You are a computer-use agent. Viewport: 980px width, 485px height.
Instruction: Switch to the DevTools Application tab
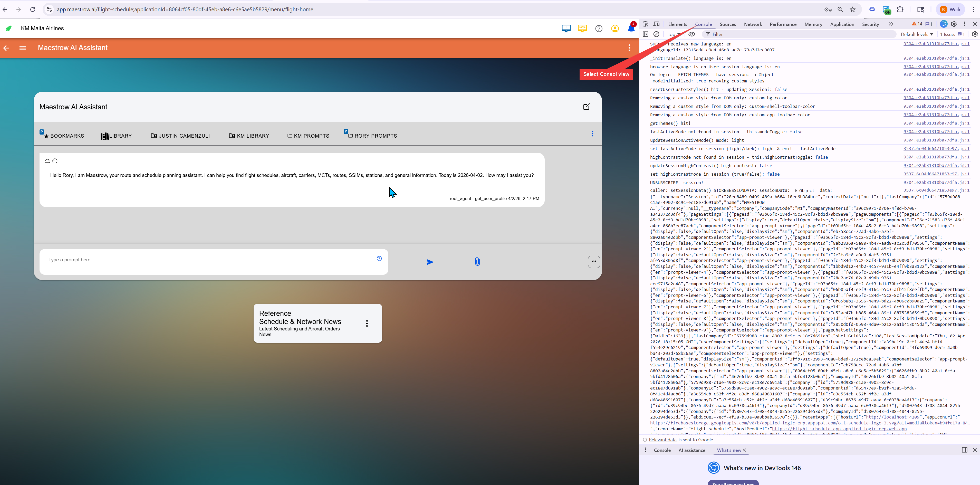click(842, 24)
